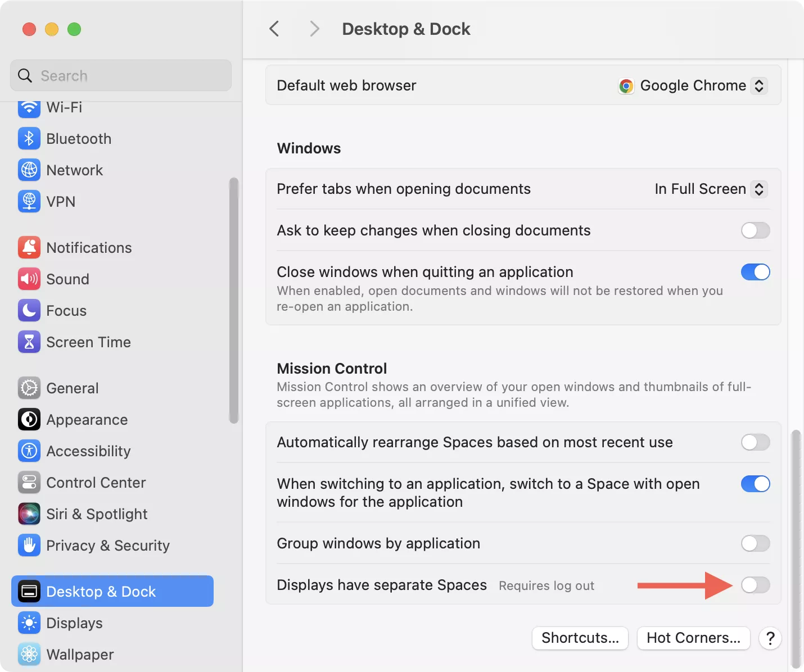Click the Hot Corners... button
The image size is (804, 672).
(x=694, y=638)
